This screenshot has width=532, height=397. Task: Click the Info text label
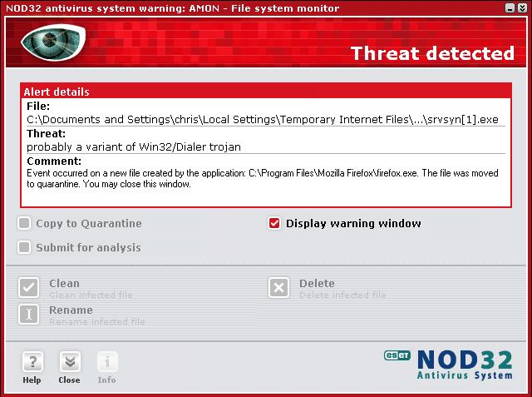106,380
